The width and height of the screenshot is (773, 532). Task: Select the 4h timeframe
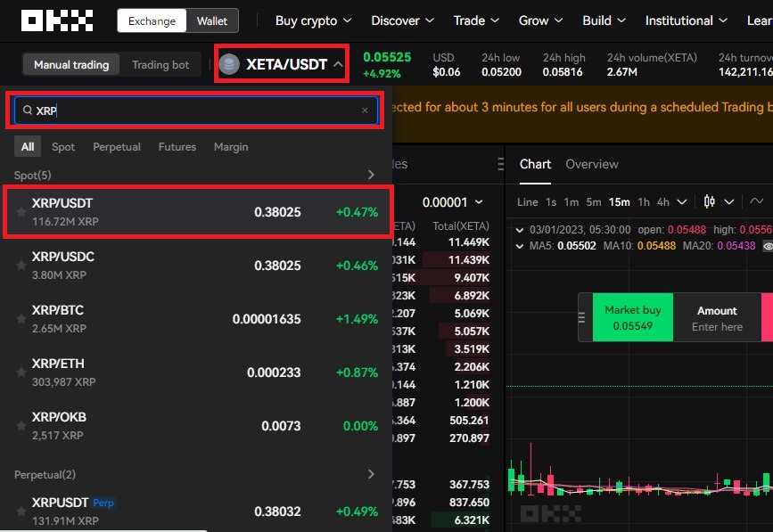tap(663, 202)
